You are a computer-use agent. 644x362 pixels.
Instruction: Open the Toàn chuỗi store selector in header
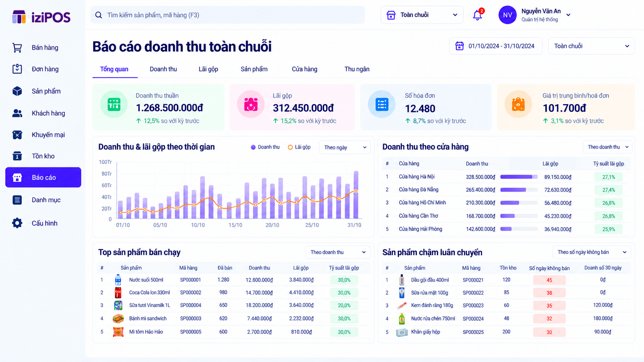[x=422, y=15]
